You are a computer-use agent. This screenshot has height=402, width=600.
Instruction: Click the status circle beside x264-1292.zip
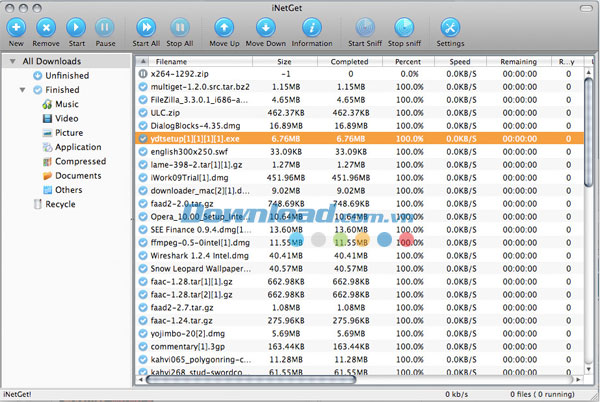coord(143,74)
